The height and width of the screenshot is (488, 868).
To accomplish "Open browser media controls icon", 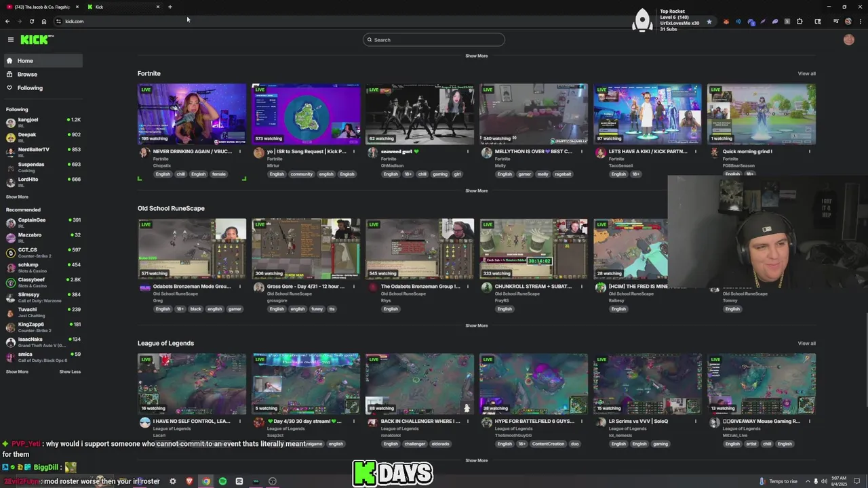I will pyautogui.click(x=836, y=21).
